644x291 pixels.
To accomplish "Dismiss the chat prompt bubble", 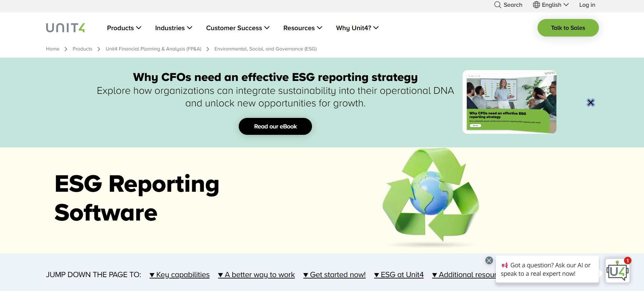I will pos(489,260).
